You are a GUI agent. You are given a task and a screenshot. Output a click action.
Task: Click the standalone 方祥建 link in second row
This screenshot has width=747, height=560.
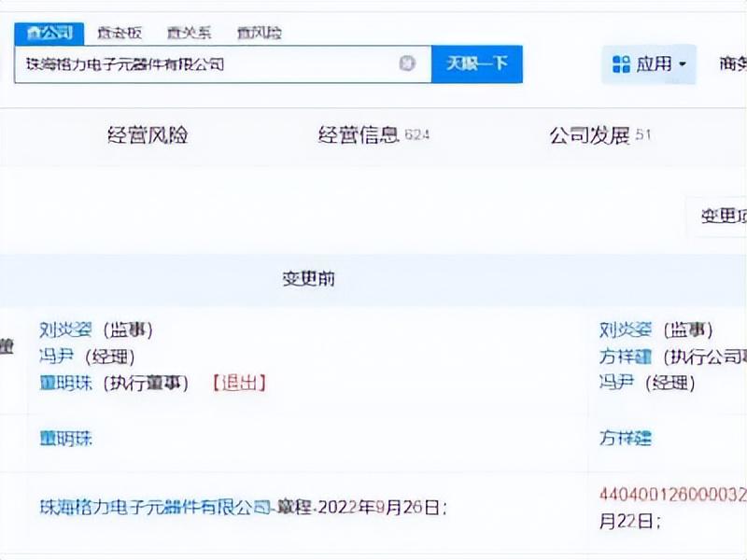[626, 438]
